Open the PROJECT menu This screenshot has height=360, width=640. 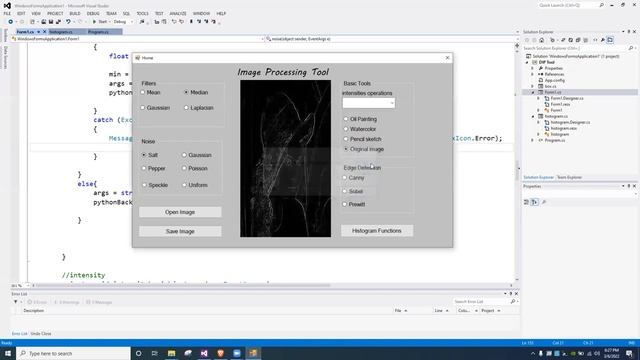pos(55,13)
